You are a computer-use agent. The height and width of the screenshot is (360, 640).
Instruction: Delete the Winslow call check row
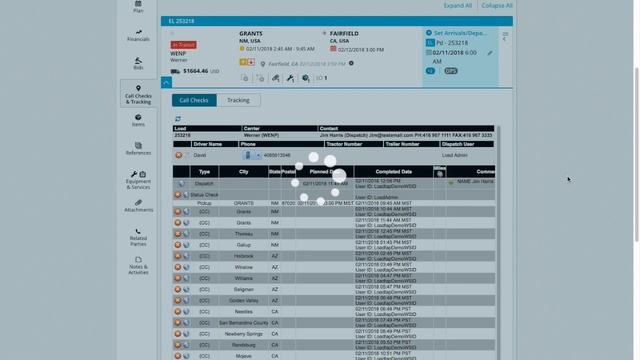pyautogui.click(x=178, y=267)
